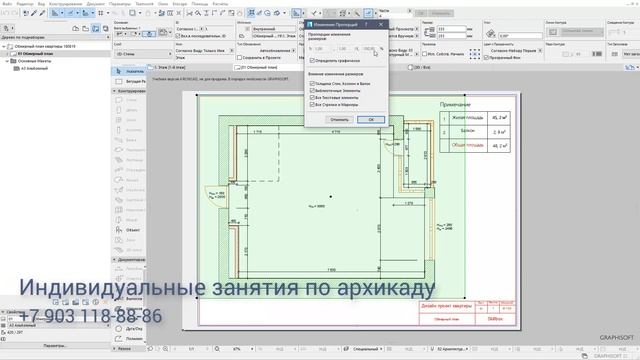Toggle Толщина Стен, Колонн и Балок checkbox
This screenshot has width=640, height=360.
(312, 84)
